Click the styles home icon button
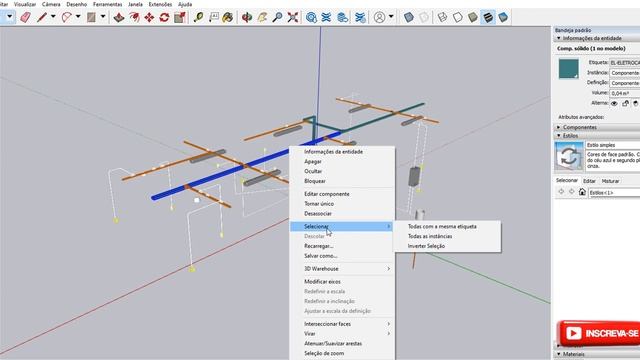This screenshot has height=360, width=640. tap(582, 192)
